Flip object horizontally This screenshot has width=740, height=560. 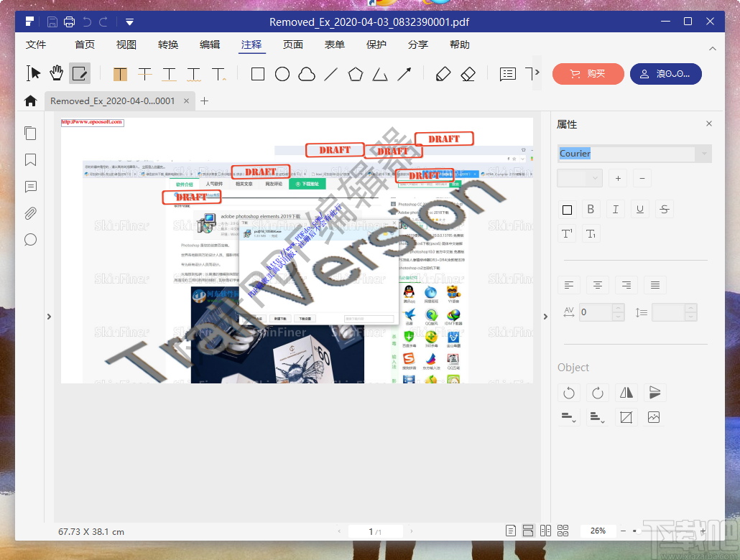pyautogui.click(x=626, y=393)
